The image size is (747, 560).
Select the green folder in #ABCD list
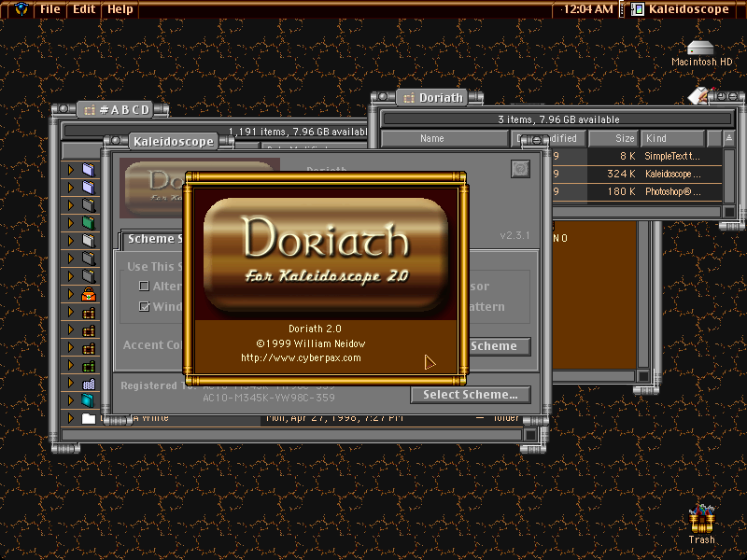pyautogui.click(x=89, y=223)
